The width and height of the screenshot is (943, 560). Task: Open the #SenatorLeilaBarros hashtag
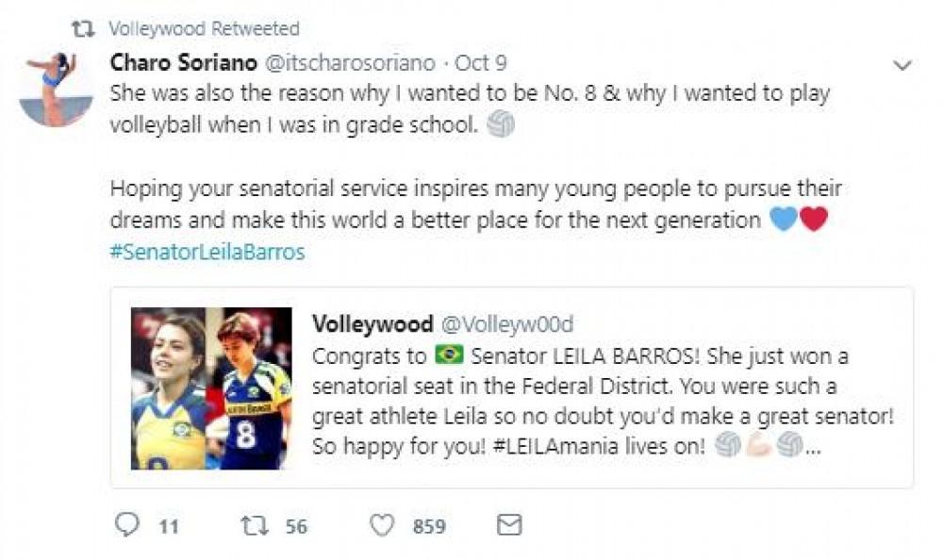click(x=207, y=253)
